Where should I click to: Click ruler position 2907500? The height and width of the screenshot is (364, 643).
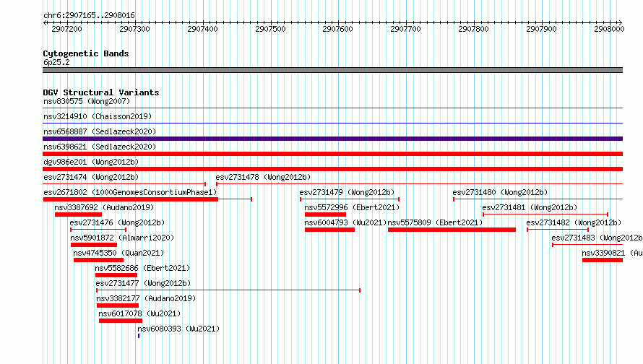[x=270, y=29]
